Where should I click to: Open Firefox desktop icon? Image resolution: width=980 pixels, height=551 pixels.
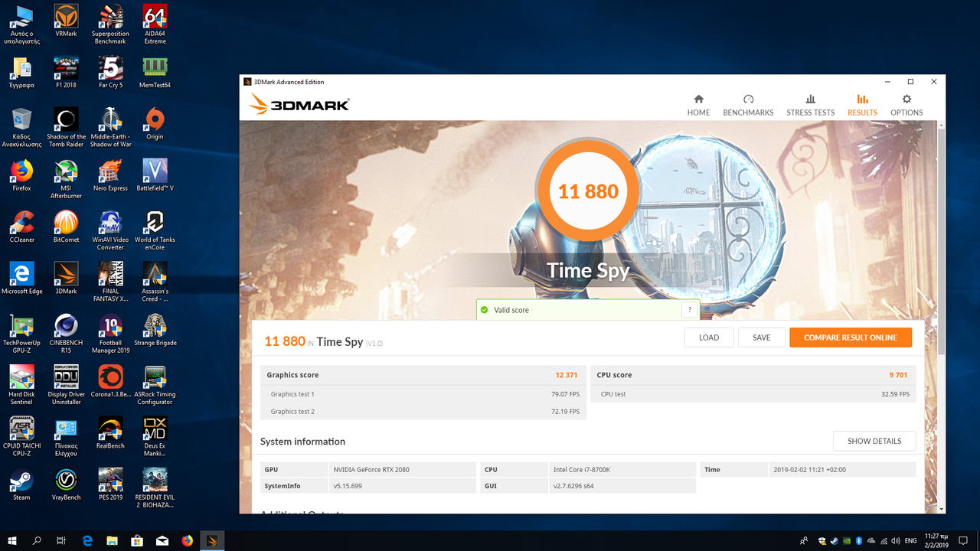21,174
